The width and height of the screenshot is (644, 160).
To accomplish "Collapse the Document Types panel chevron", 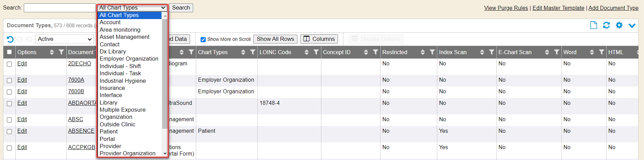I will 632,26.
